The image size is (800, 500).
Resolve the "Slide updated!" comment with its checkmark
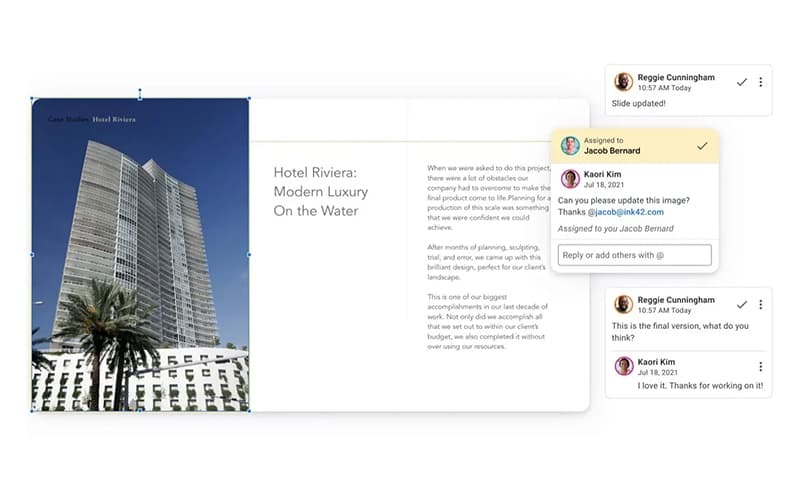(x=741, y=82)
